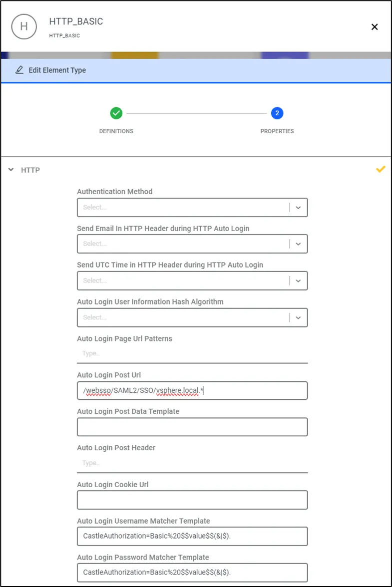Click the H avatar circle icon

tap(24, 26)
